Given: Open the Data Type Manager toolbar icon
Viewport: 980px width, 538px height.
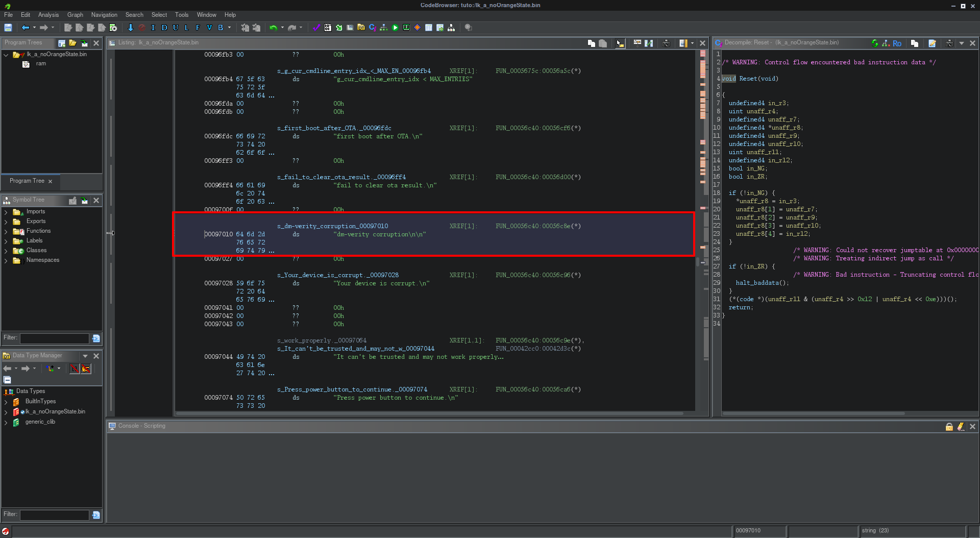Looking at the screenshot, I should [361, 28].
